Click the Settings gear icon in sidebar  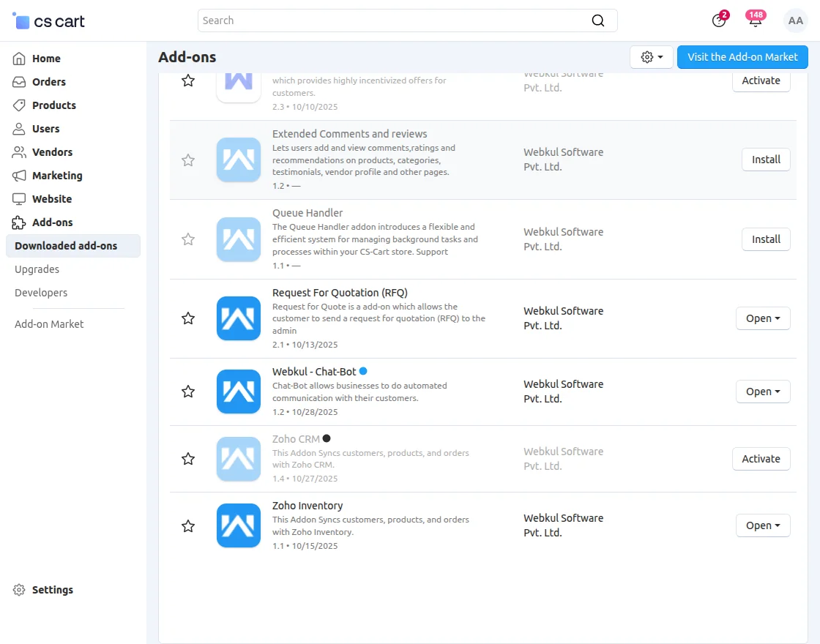[19, 590]
